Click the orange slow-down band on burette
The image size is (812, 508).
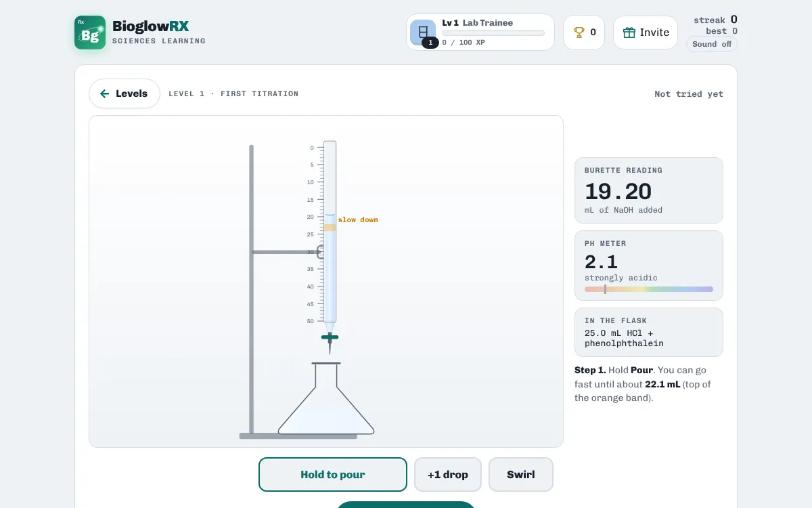[330, 228]
